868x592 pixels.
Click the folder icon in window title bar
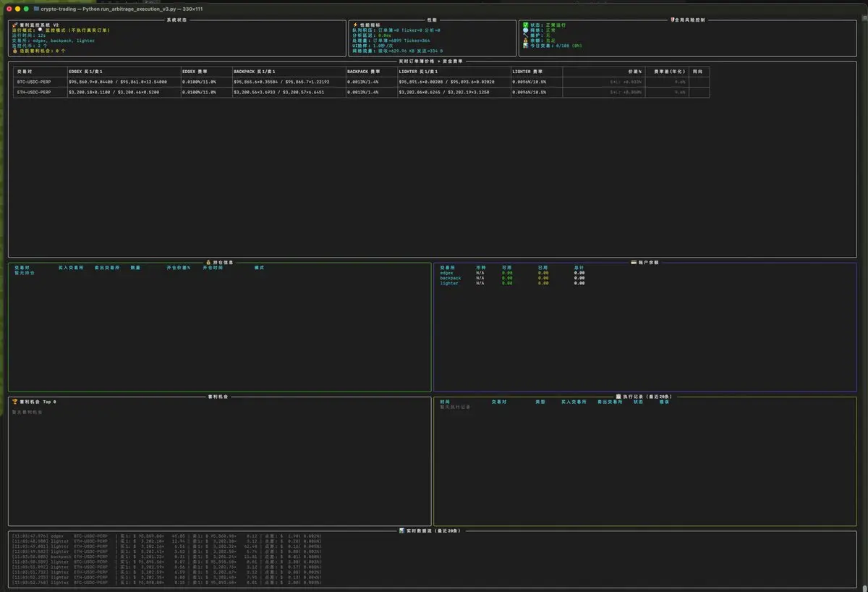pyautogui.click(x=36, y=9)
